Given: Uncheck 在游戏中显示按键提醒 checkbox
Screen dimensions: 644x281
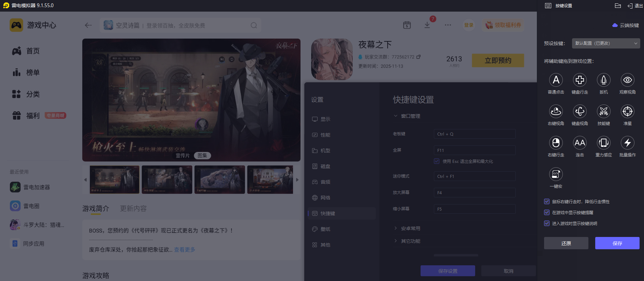Looking at the screenshot, I should pos(547,213).
